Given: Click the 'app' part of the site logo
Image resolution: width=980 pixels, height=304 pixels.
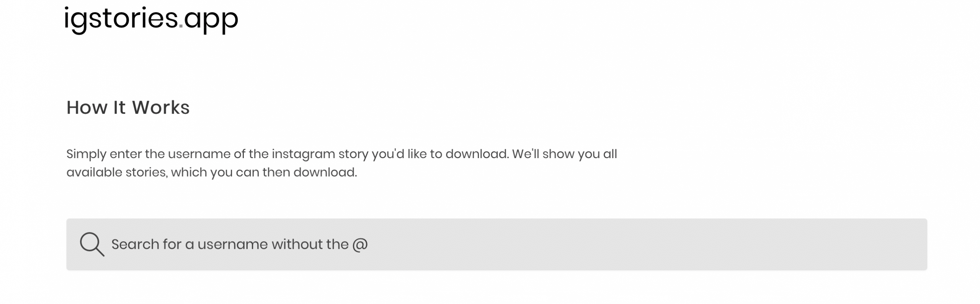Looking at the screenshot, I should tap(211, 21).
